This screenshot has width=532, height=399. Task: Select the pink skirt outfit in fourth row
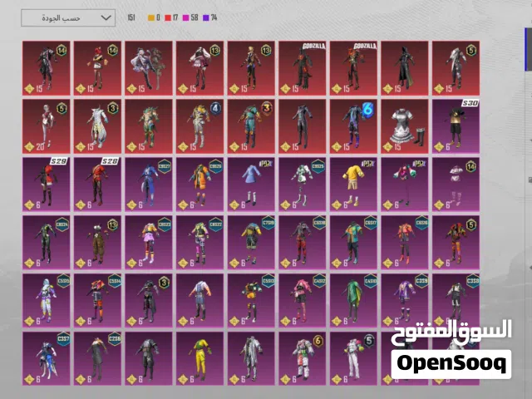coord(149,242)
